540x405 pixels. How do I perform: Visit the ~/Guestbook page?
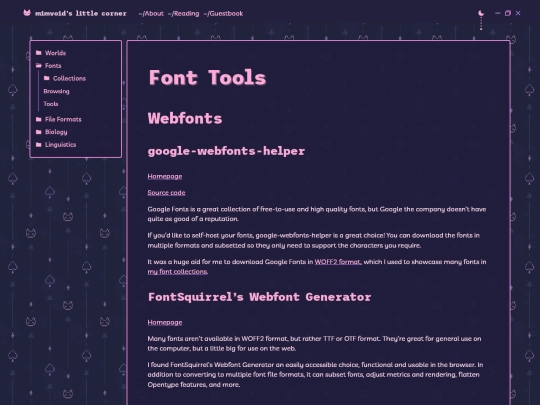pyautogui.click(x=223, y=13)
